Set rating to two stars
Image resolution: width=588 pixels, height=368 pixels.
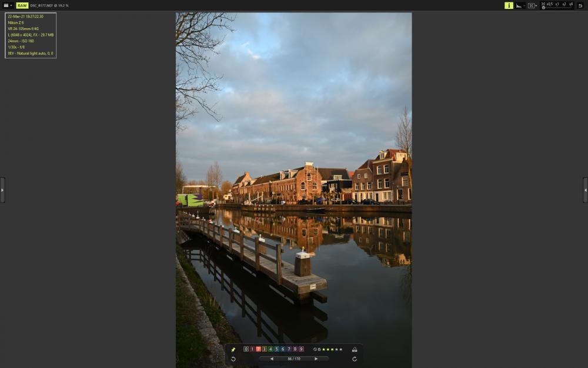coord(328,349)
